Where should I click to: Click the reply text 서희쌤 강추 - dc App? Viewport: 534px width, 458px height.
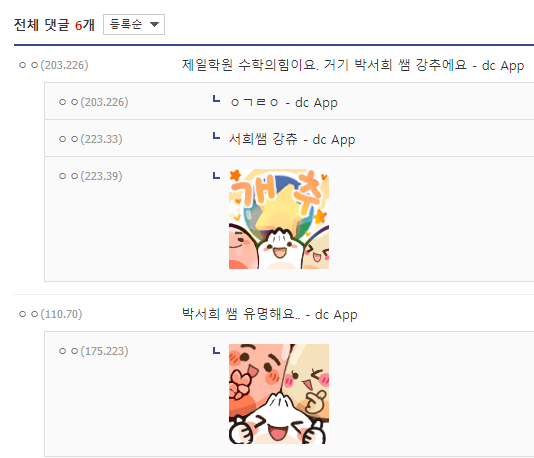coord(292,140)
